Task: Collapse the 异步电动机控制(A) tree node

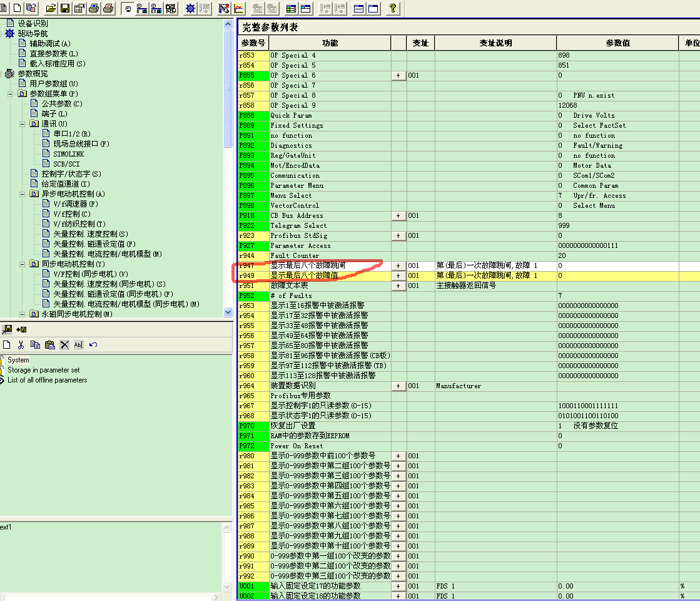Action: click(x=23, y=194)
